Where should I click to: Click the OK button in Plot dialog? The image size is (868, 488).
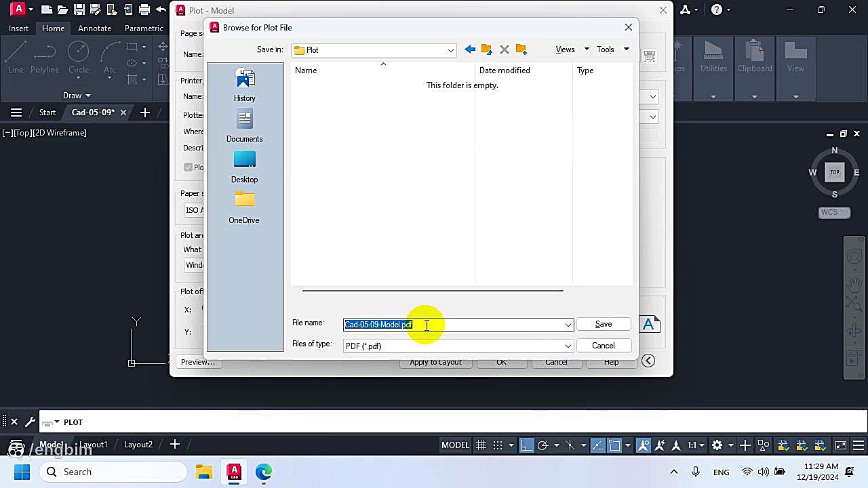pos(501,363)
